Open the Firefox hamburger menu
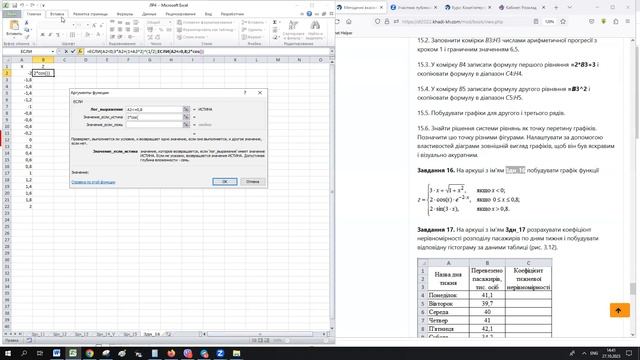The image size is (640, 360). (x=628, y=22)
